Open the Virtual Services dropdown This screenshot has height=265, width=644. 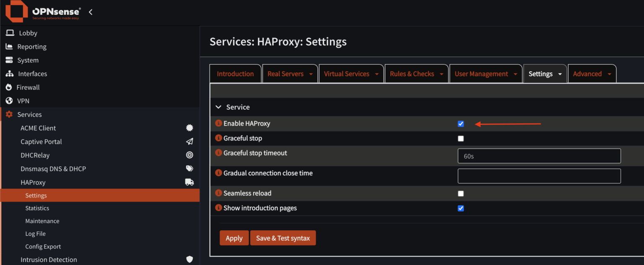click(x=376, y=73)
